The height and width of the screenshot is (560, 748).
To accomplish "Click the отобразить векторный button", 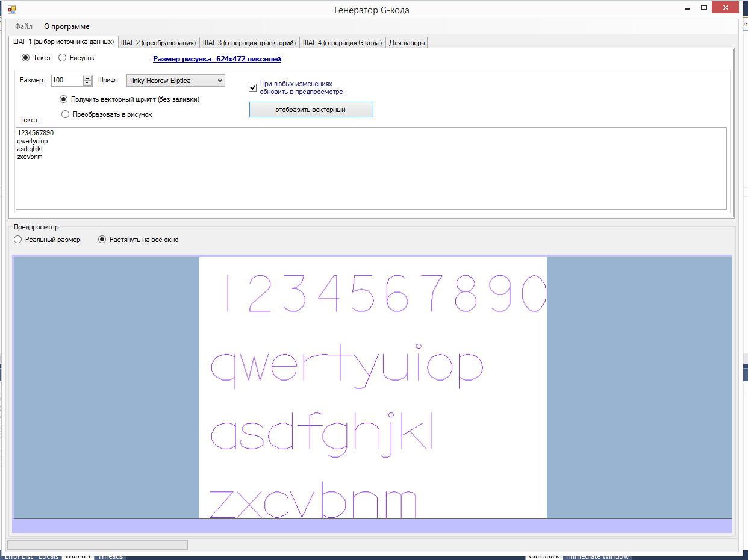I will tap(311, 110).
